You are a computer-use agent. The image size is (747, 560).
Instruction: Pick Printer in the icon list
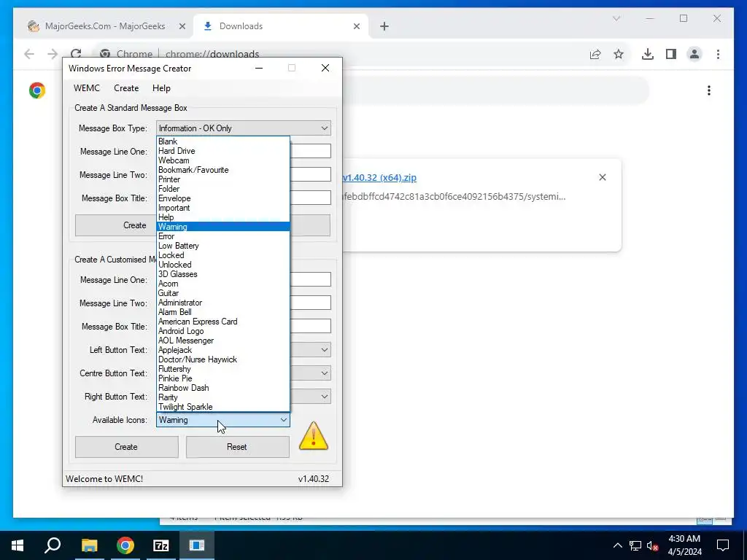coord(223,179)
